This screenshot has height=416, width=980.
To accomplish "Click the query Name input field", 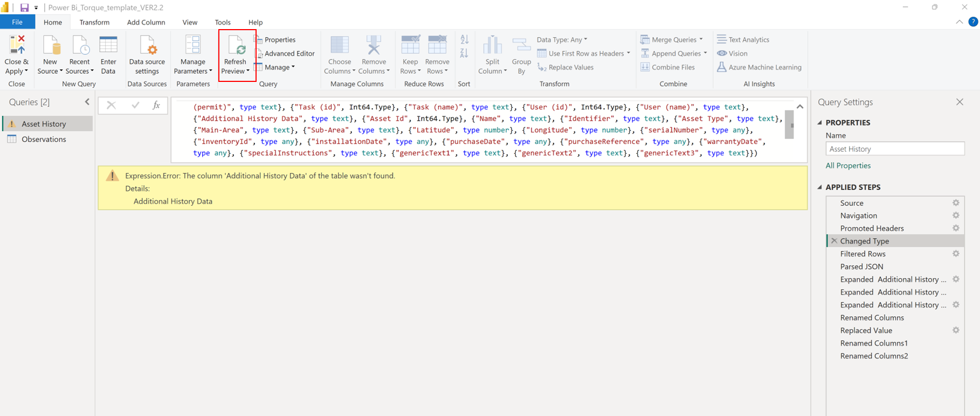I will tap(894, 149).
